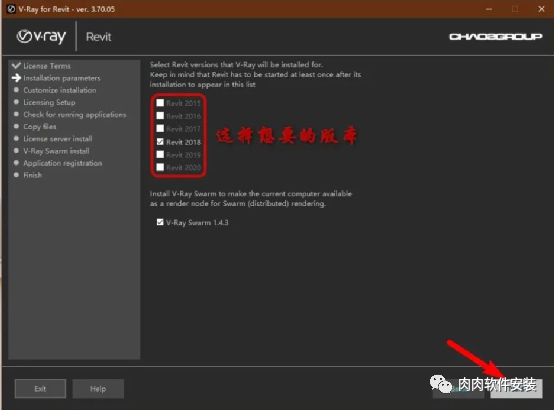Tick the Revit 2020 checkbox
Viewport: 554px width, 410px height.
pos(160,167)
